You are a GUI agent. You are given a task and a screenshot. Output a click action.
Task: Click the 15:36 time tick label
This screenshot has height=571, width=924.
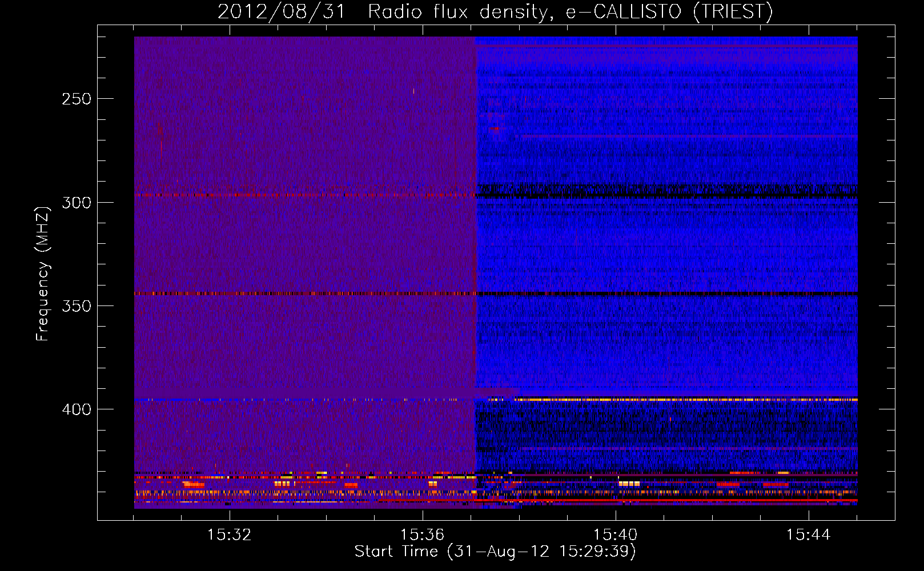click(x=422, y=534)
